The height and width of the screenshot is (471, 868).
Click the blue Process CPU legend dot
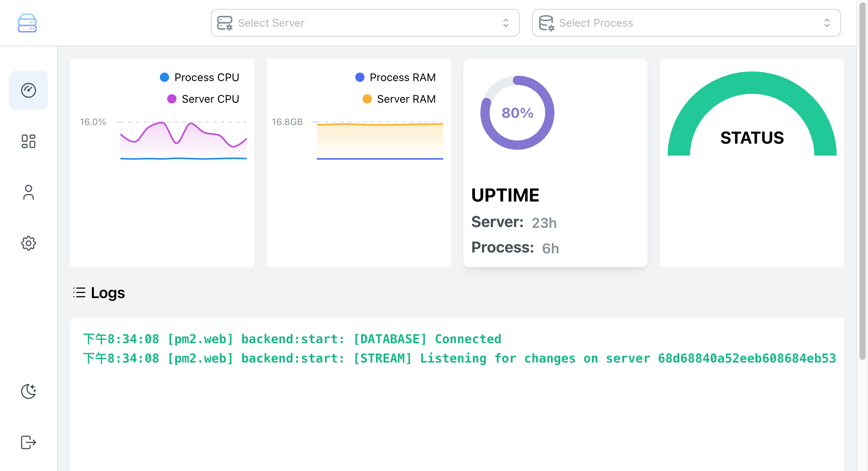pos(164,77)
